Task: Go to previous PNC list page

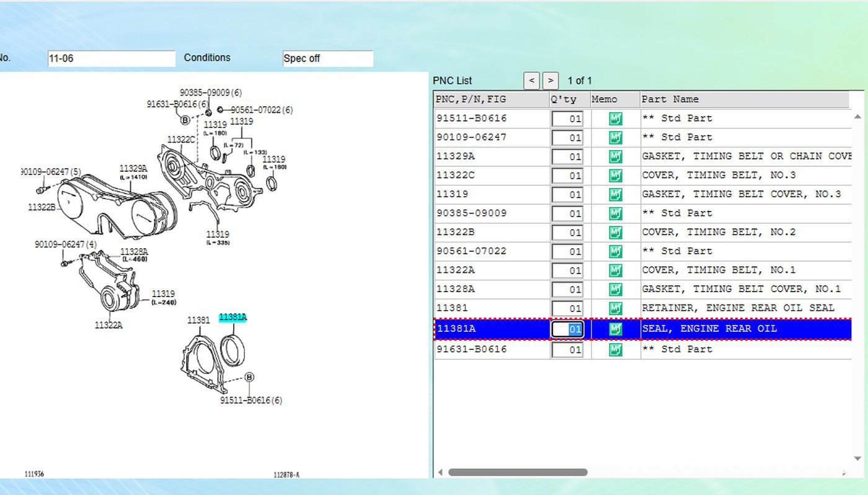Action: 531,81
